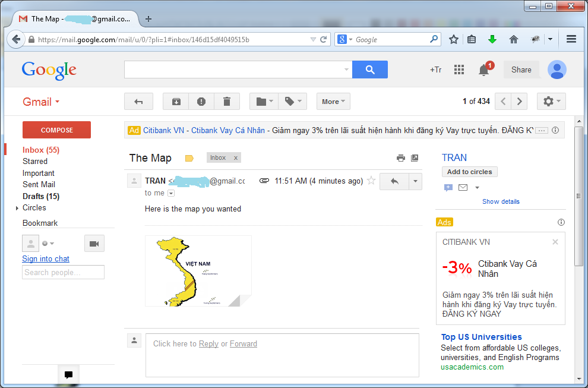588x388 pixels.
Task: Open the Move to folder menu
Action: [264, 102]
